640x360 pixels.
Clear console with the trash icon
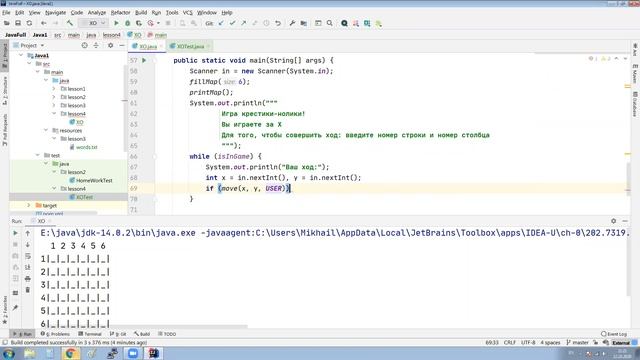(x=27, y=290)
